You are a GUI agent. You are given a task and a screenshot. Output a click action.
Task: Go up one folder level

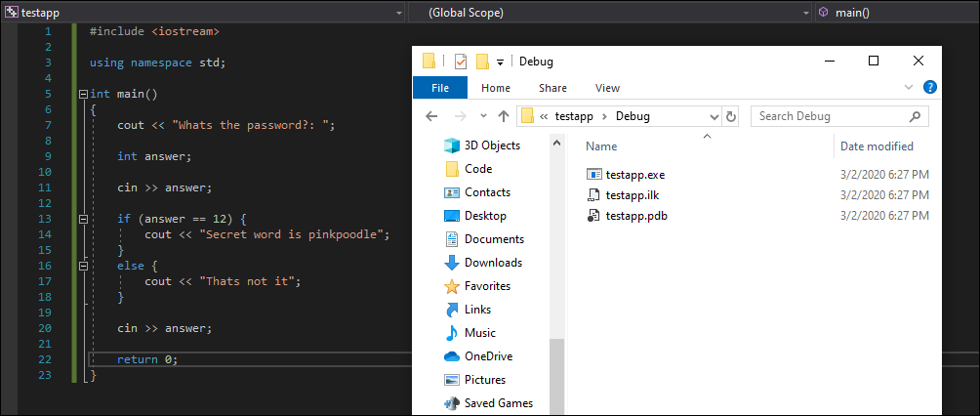[504, 116]
